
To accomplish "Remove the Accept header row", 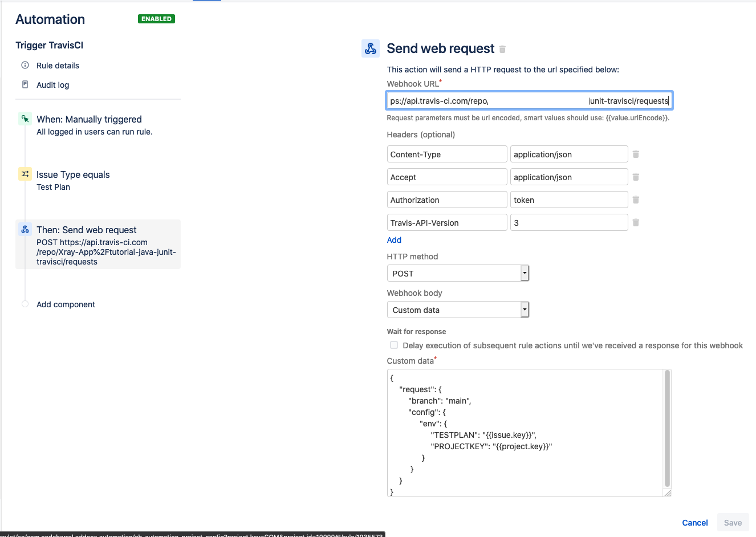I will (x=636, y=177).
